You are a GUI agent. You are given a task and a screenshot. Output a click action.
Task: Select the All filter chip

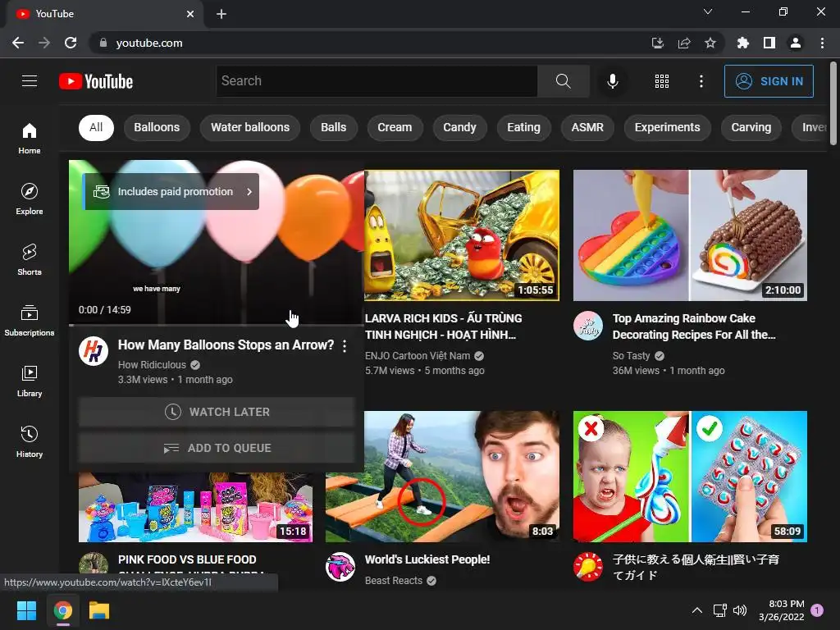coord(96,127)
